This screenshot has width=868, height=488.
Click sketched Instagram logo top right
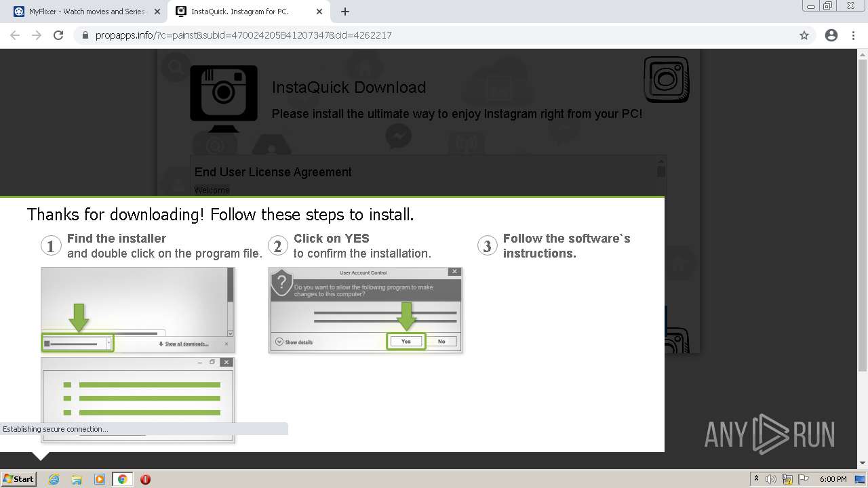[x=666, y=79]
